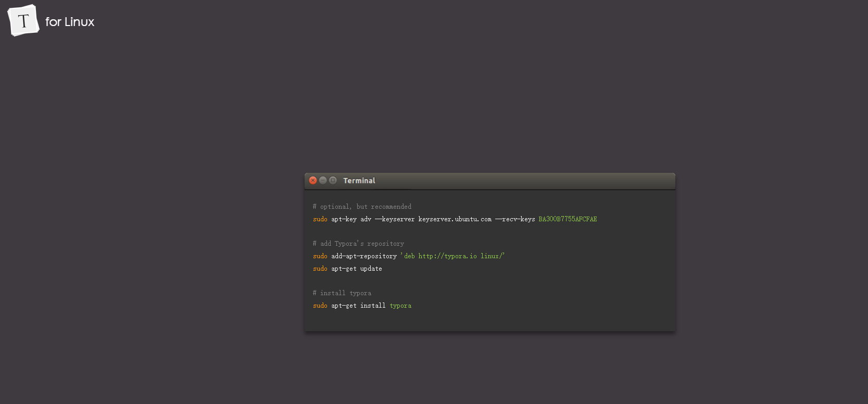The height and width of the screenshot is (404, 868).
Task: Minimize the Terminal window
Action: tap(323, 180)
